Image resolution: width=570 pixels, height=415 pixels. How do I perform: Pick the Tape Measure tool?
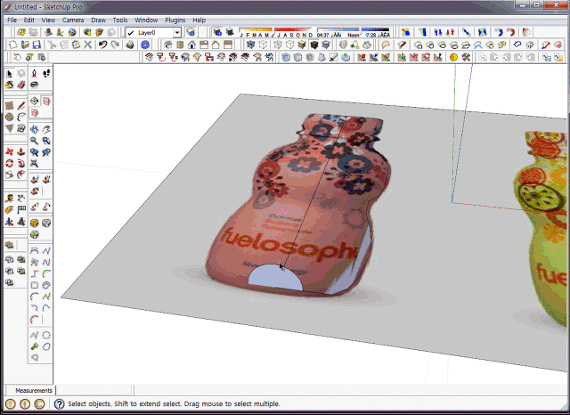pyautogui.click(x=9, y=198)
